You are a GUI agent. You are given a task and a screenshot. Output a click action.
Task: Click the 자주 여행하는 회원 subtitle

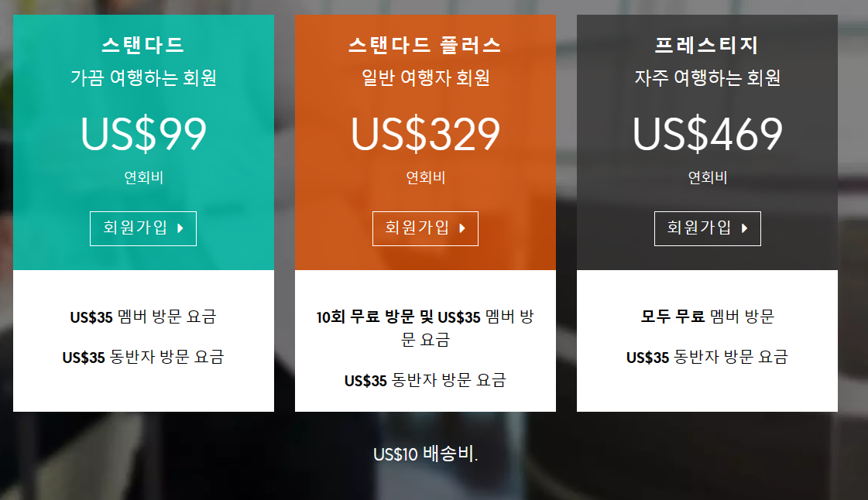(706, 76)
